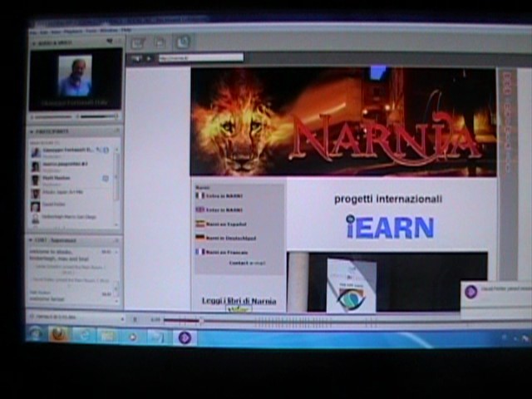Image resolution: width=532 pixels, height=399 pixels.
Task: Open the File menu
Action: point(33,32)
